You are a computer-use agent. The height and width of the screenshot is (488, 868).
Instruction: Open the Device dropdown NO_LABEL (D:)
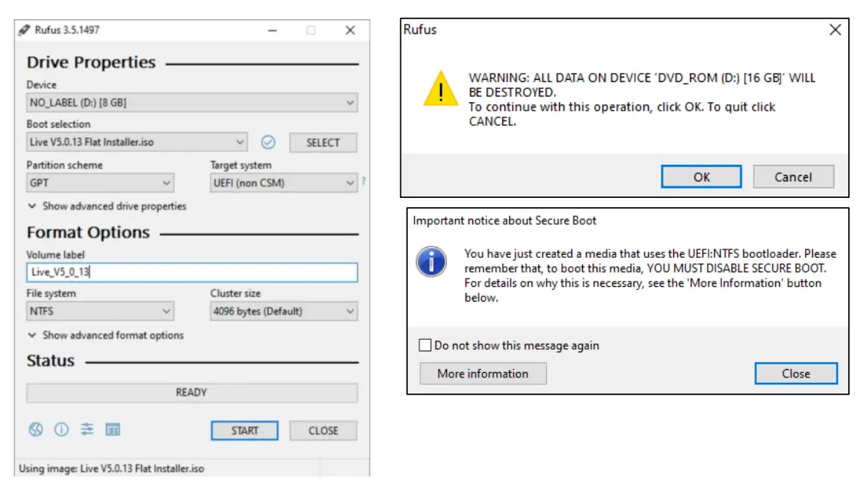[x=192, y=103]
